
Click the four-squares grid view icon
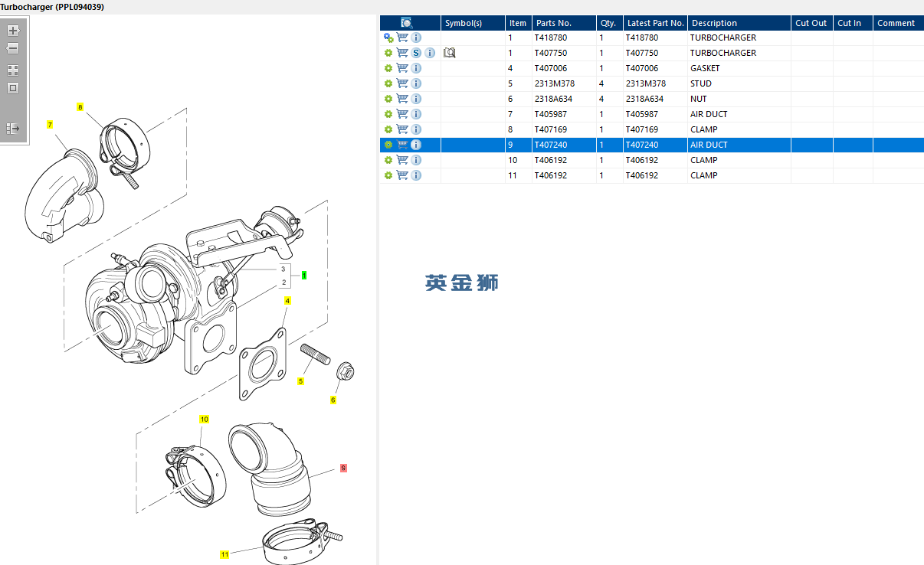pos(13,70)
